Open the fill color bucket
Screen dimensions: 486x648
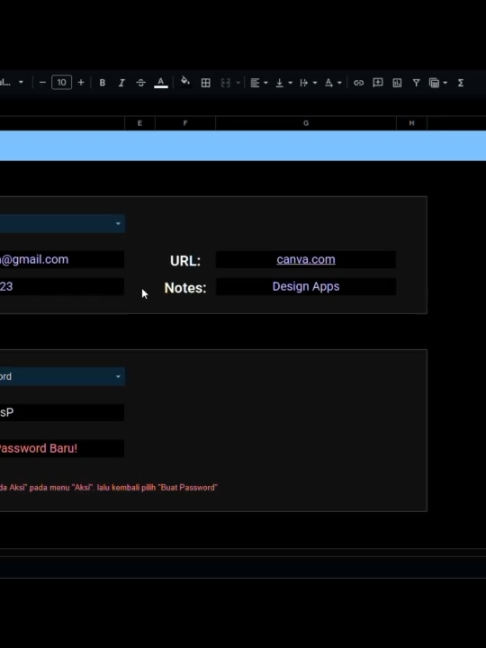point(186,82)
